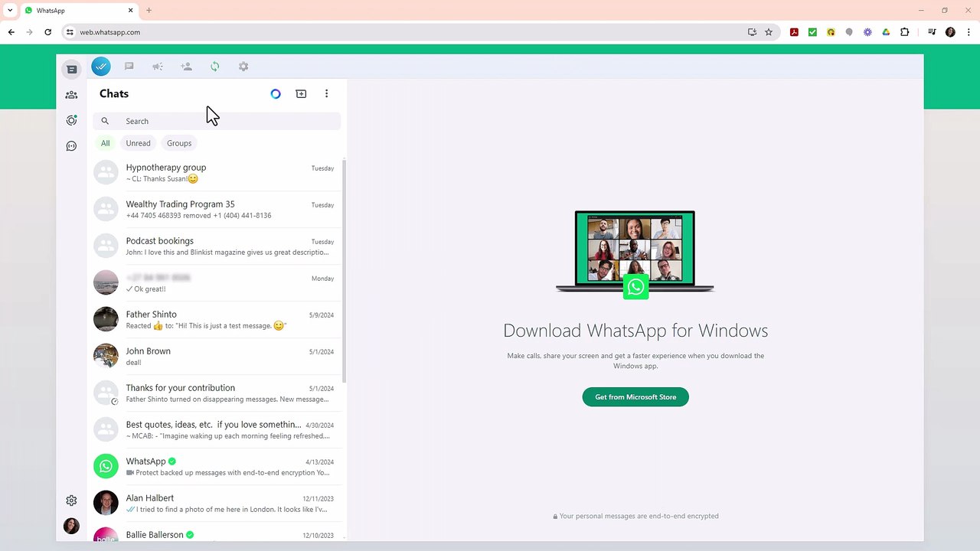This screenshot has height=551, width=980.
Task: Start a new chat with plus icon
Action: tap(301, 94)
